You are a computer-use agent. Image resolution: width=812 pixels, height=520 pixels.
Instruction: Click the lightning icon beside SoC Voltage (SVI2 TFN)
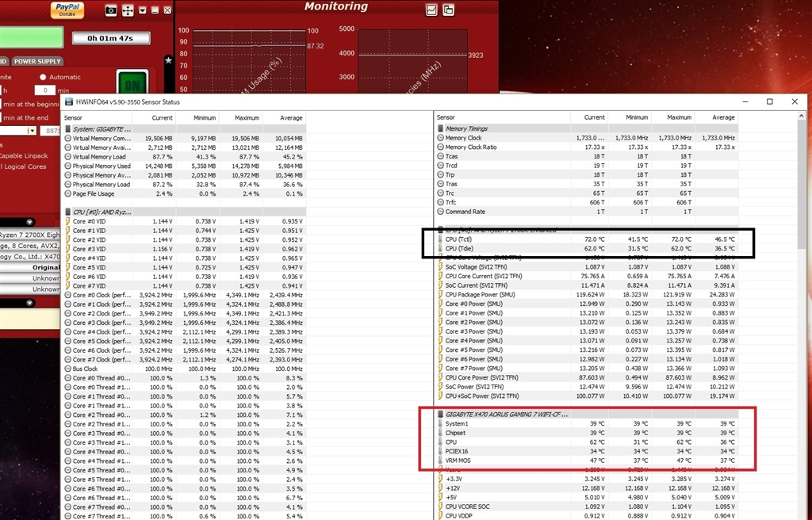pos(440,267)
